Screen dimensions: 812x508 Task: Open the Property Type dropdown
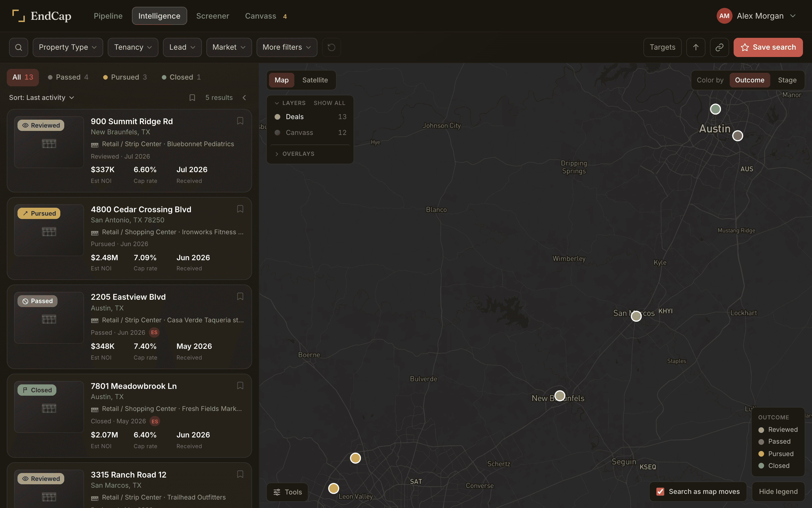[x=68, y=47]
